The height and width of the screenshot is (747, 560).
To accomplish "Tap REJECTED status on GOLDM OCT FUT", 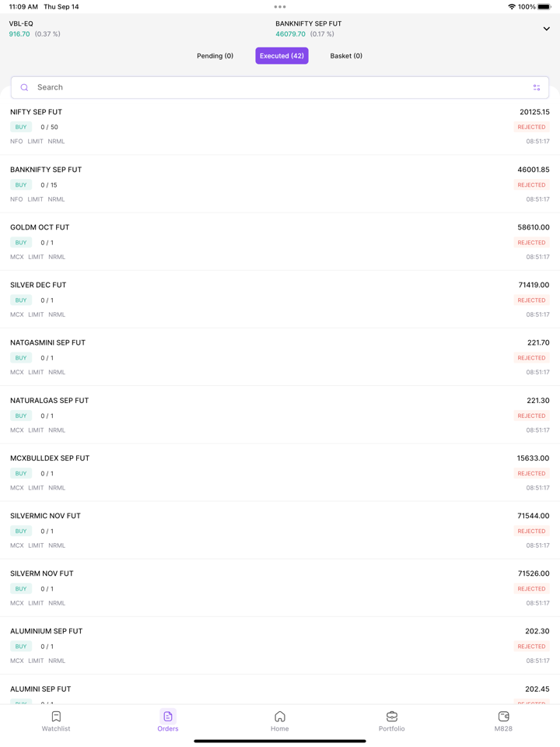I will click(x=531, y=242).
